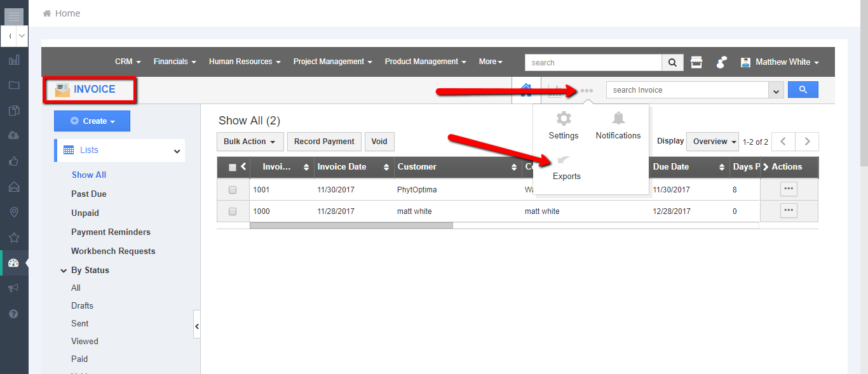Click the blue search Invoice magnifier button
Image resolution: width=868 pixels, height=374 pixels.
coord(803,90)
